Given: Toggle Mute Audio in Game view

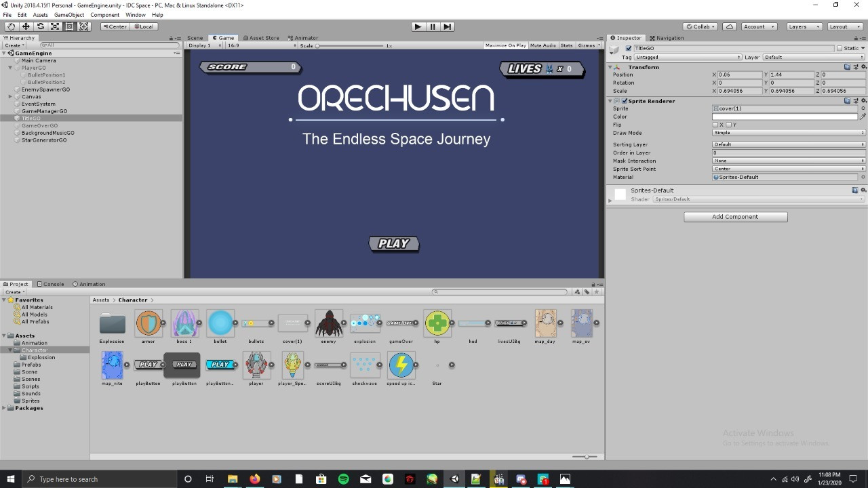Looking at the screenshot, I should click(x=542, y=45).
